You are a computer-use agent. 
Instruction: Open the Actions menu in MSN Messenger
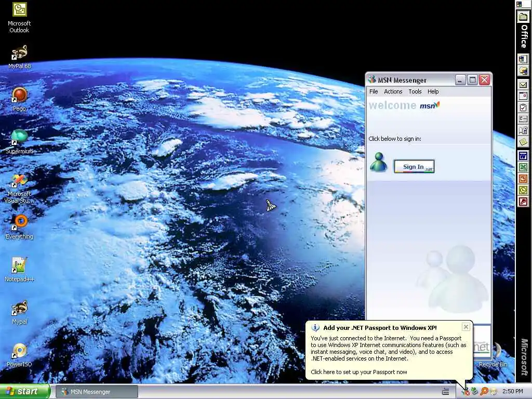pyautogui.click(x=393, y=91)
